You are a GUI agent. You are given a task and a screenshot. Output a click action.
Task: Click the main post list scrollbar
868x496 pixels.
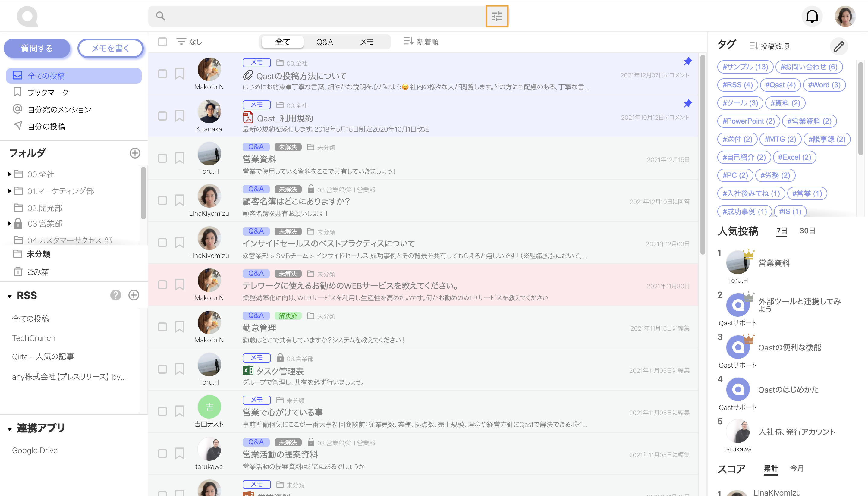pyautogui.click(x=703, y=155)
